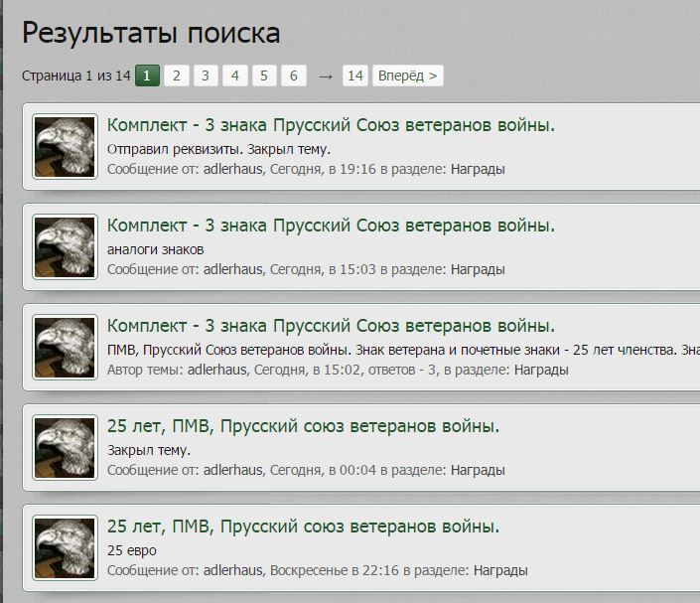The image size is (700, 603).
Task: Open '25 лет, ПМВ' title above '25 евро'
Action: tap(303, 527)
